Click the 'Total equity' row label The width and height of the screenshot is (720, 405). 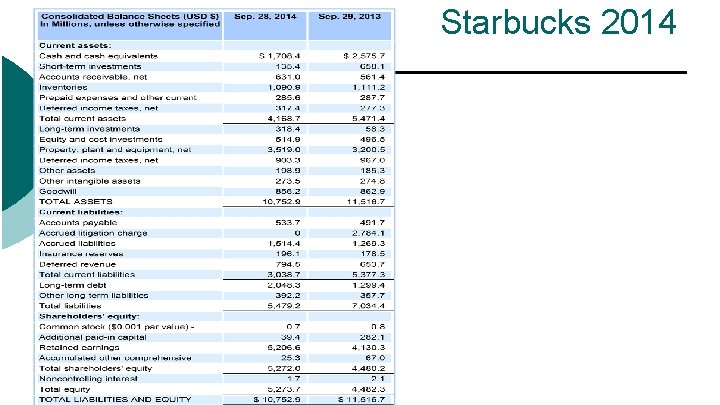(65, 389)
